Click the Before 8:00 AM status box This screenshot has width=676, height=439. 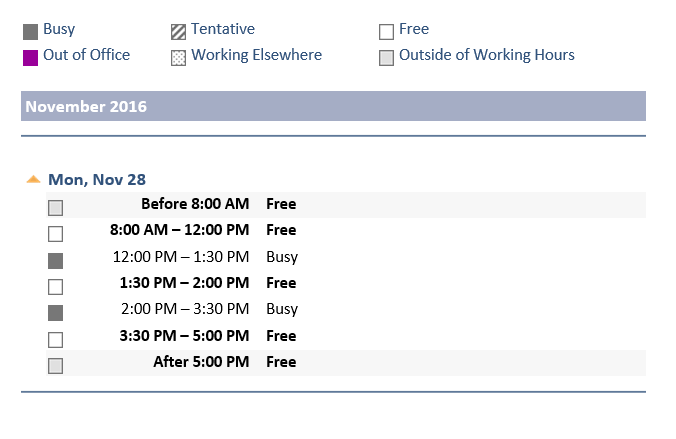click(55, 207)
